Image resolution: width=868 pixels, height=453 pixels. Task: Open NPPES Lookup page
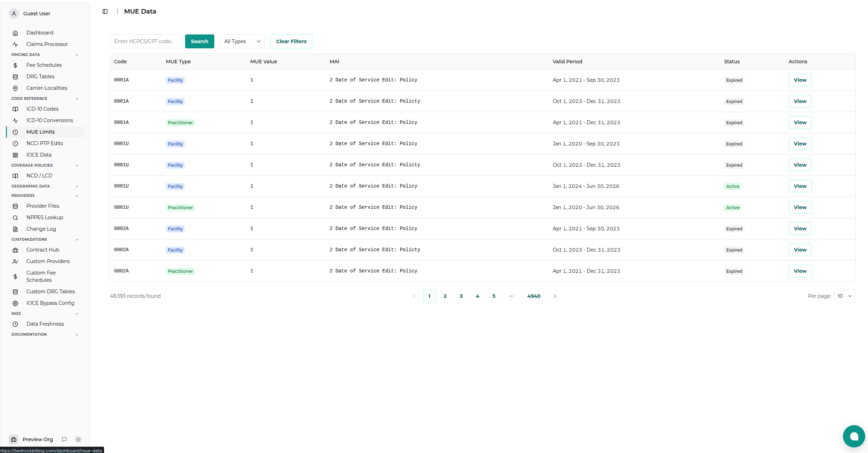pyautogui.click(x=45, y=217)
